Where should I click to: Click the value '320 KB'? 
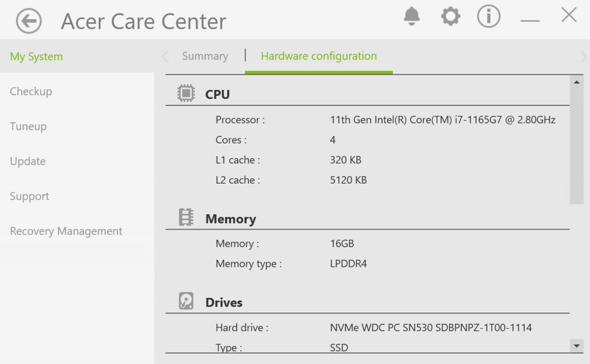(345, 160)
